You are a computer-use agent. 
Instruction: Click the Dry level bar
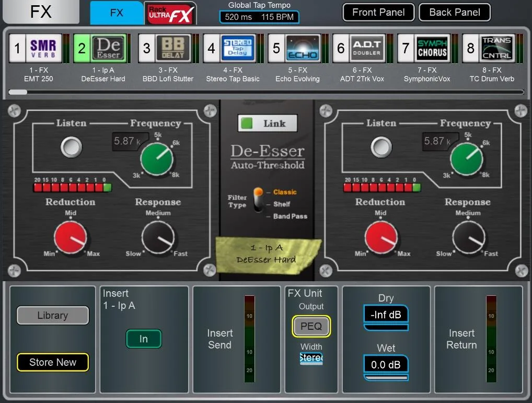pos(386,327)
